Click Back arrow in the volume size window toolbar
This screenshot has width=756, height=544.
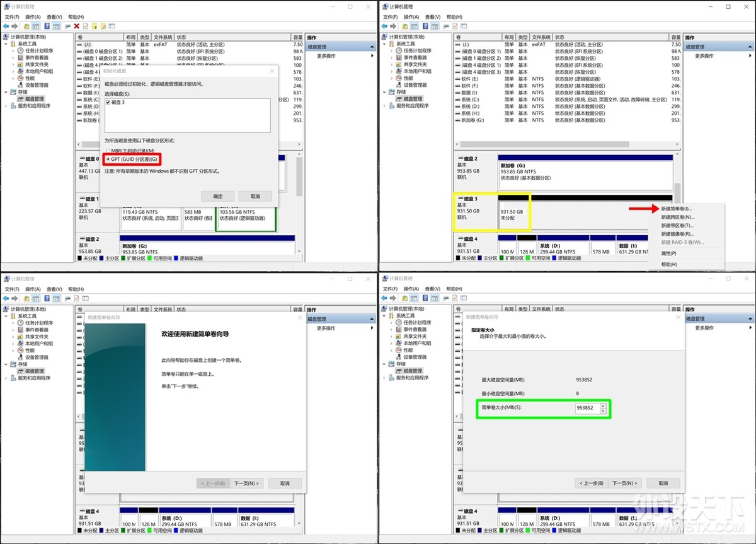click(384, 298)
